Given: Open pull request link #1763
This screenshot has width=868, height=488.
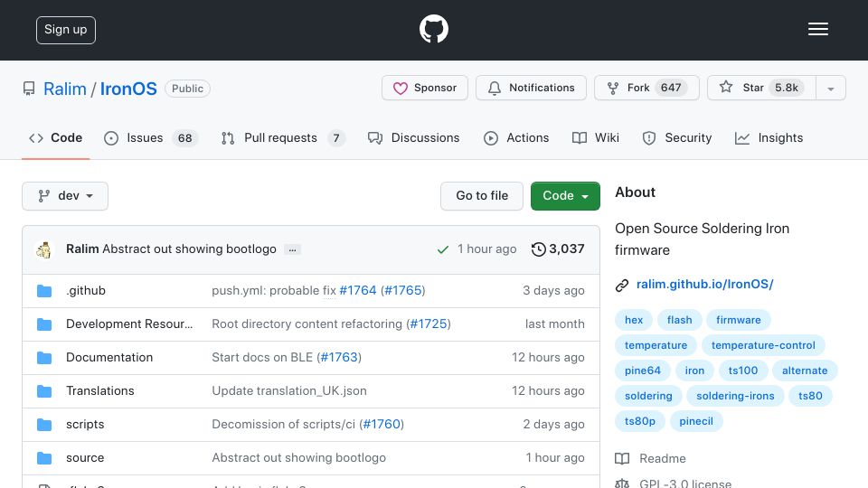Looking at the screenshot, I should [339, 358].
